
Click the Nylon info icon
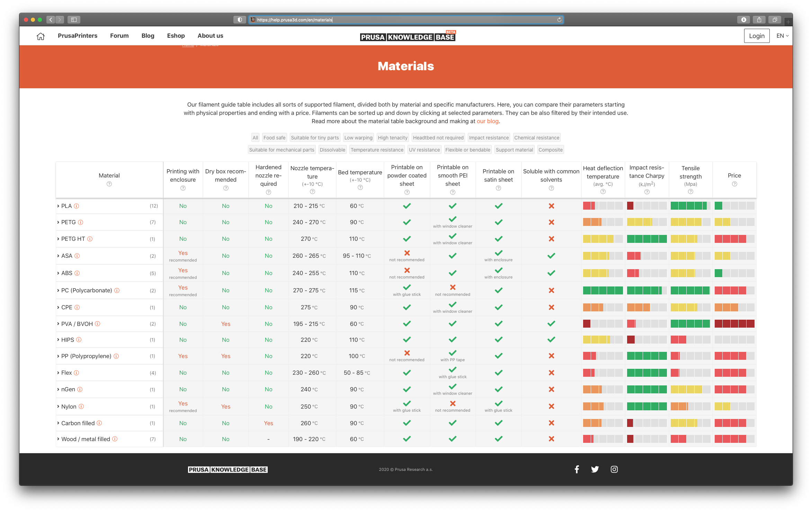click(x=81, y=407)
